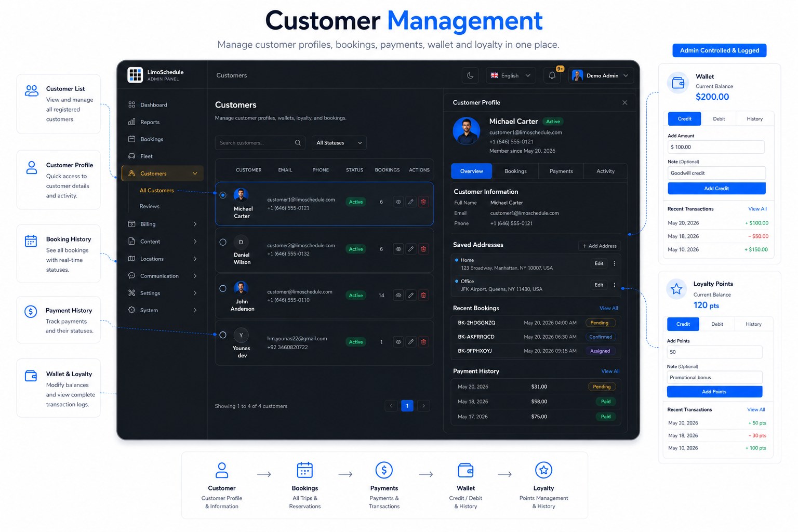Click Add Points input field
Viewport: 798px width, 532px height.
tap(714, 352)
